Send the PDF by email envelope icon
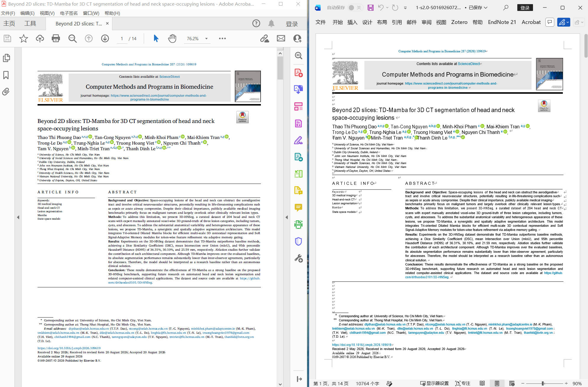The image size is (588, 387). pos(281,38)
